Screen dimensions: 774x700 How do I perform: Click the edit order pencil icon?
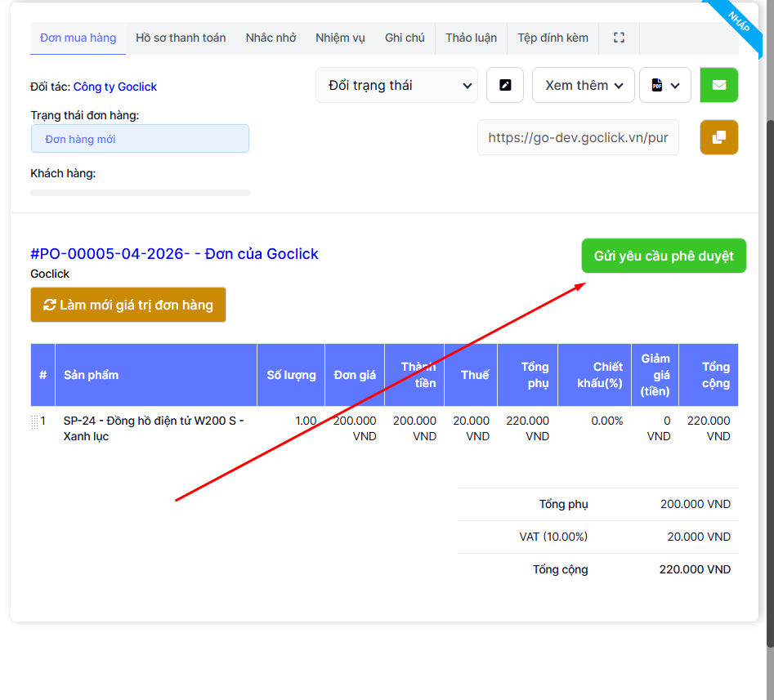(505, 85)
